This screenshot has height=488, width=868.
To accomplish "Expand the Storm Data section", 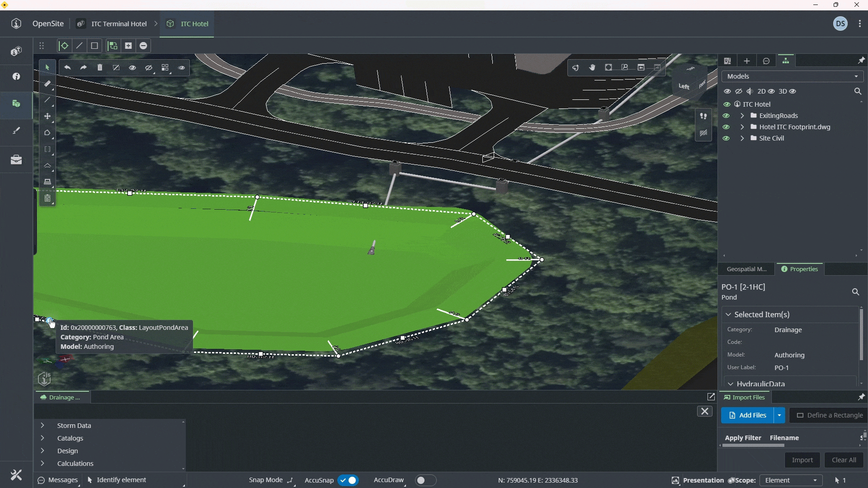I will (42, 426).
